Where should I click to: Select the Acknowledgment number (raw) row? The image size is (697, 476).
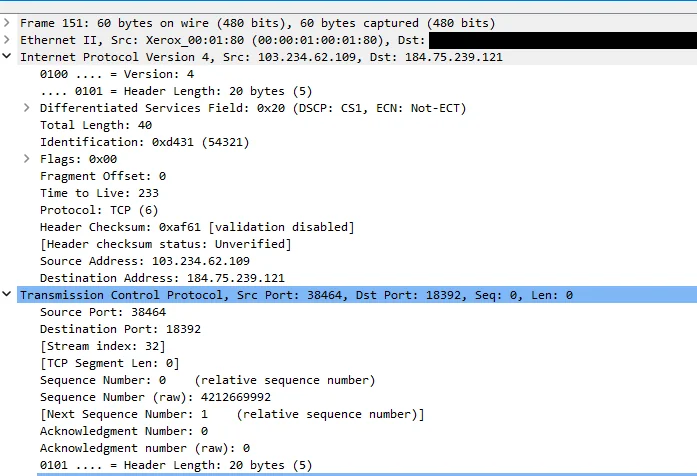[357, 448]
